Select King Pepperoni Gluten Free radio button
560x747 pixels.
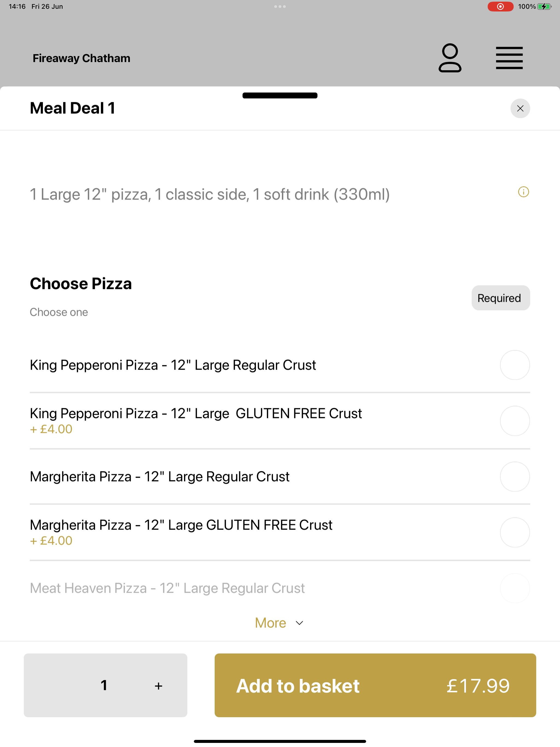coord(515,421)
